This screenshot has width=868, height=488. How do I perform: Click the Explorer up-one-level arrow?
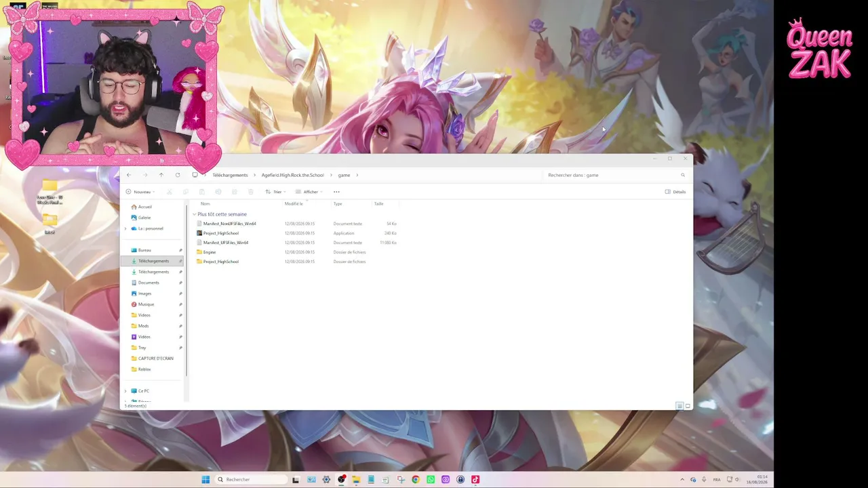click(161, 175)
